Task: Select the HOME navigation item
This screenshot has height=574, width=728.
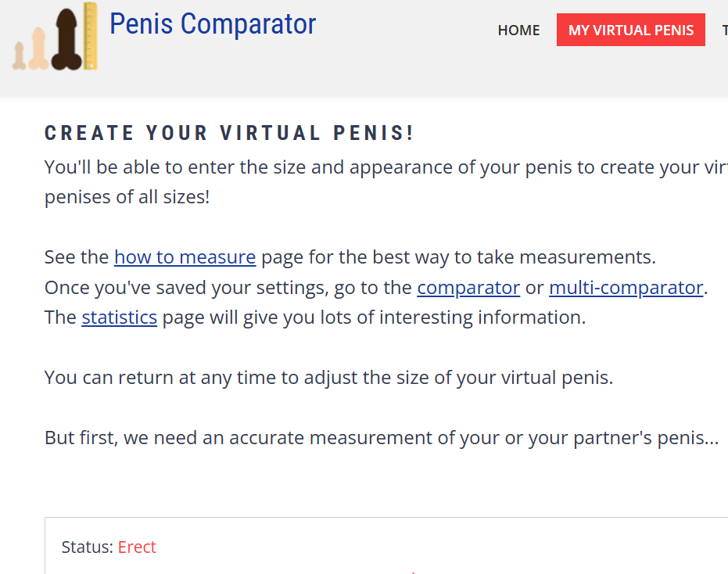Action: pos(518,30)
